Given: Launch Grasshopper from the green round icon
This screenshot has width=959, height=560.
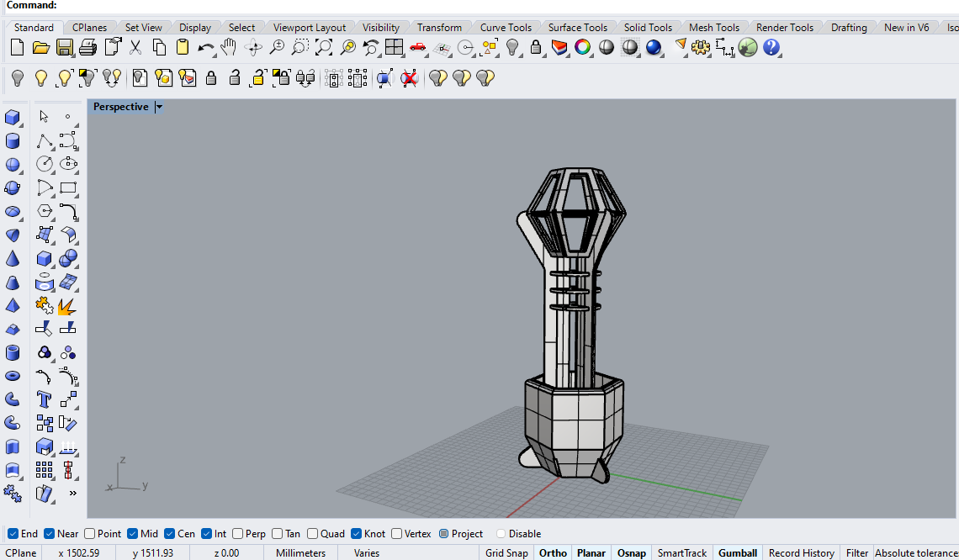Looking at the screenshot, I should tap(747, 47).
